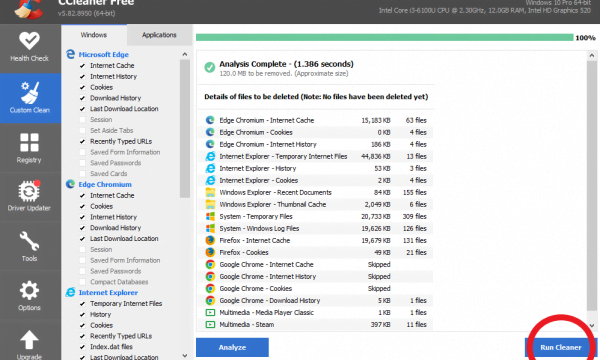Select Edge Chromium - Cookies result row
The image size is (600, 360).
[x=316, y=132]
